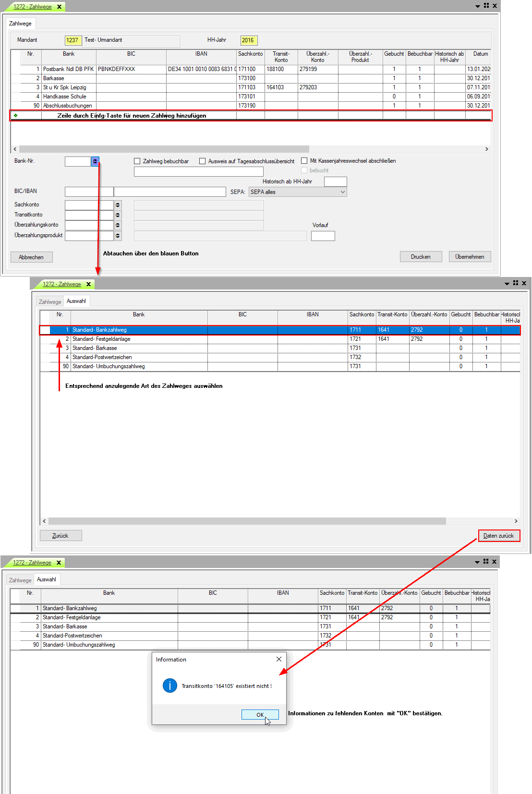The height and width of the screenshot is (794, 532).
Task: Open window list arrow in middle window bar
Action: click(507, 284)
